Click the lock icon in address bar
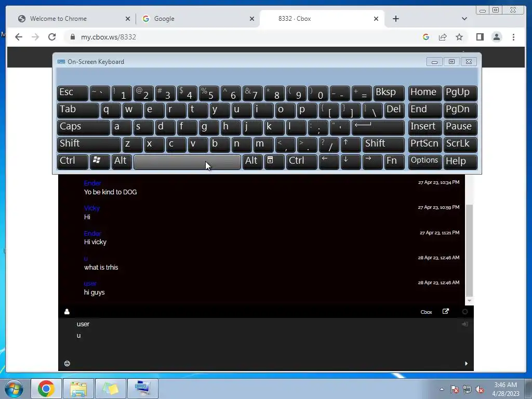532x399 pixels. tap(73, 37)
